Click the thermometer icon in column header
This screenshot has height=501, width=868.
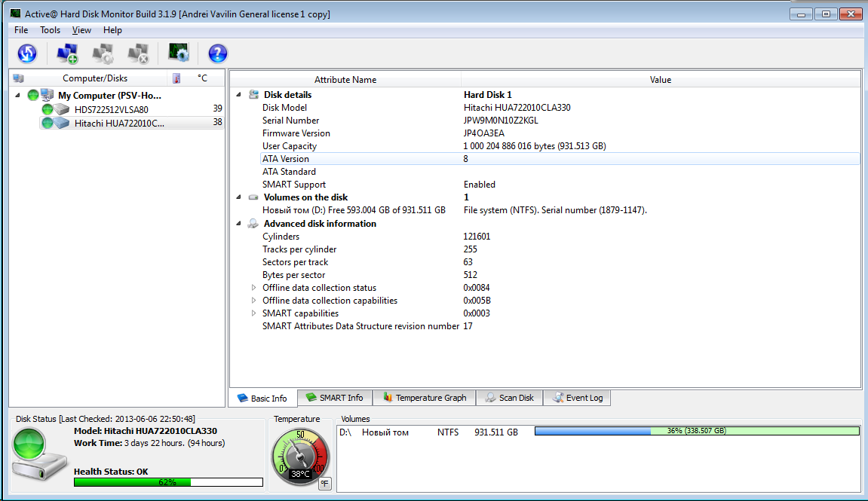click(x=176, y=78)
